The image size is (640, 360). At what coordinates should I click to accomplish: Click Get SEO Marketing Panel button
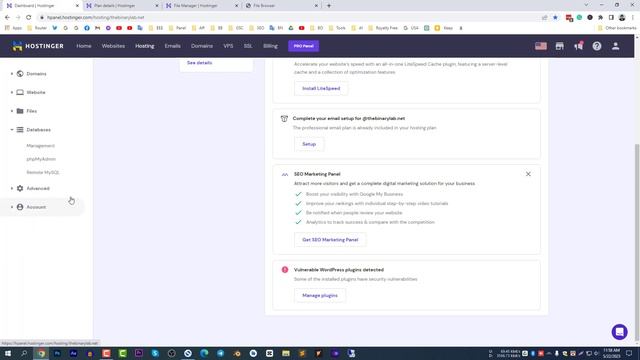click(x=330, y=240)
